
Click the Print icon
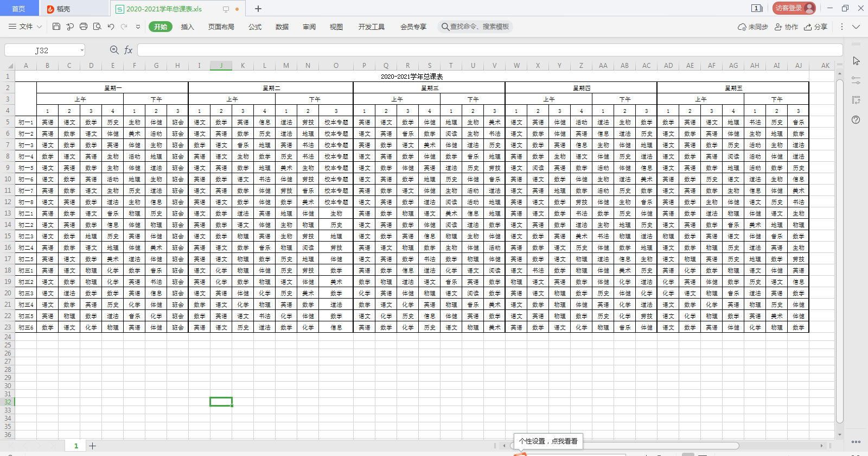[84, 27]
